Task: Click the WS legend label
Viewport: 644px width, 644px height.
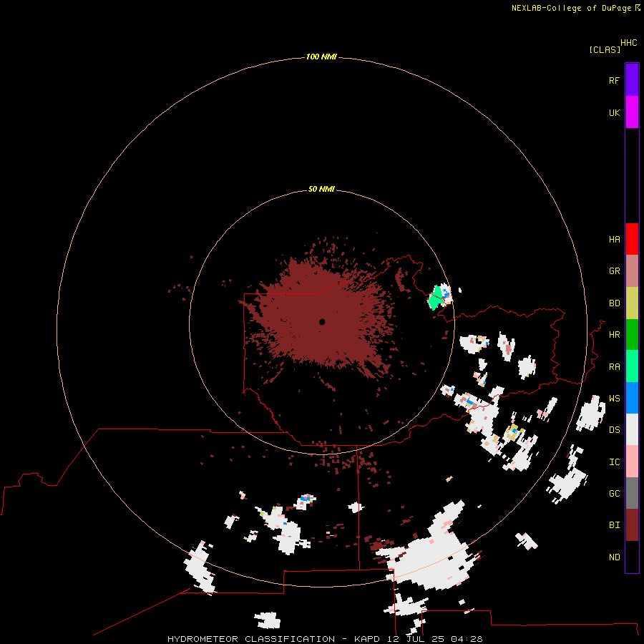Action: coord(614,399)
